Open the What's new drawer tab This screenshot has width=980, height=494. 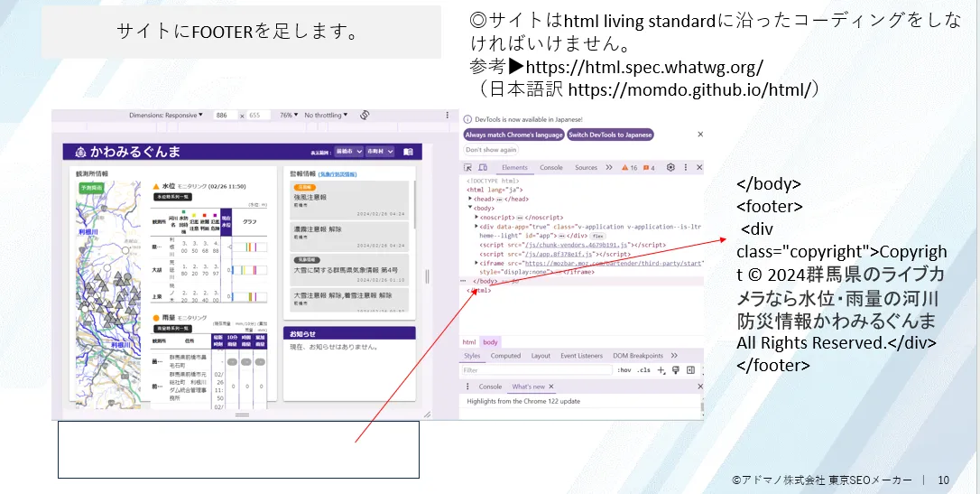point(529,387)
